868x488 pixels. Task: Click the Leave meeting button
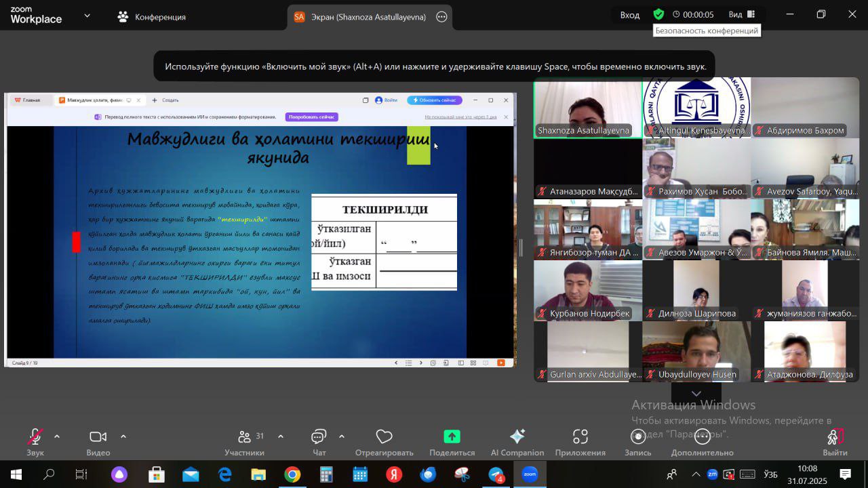835,437
